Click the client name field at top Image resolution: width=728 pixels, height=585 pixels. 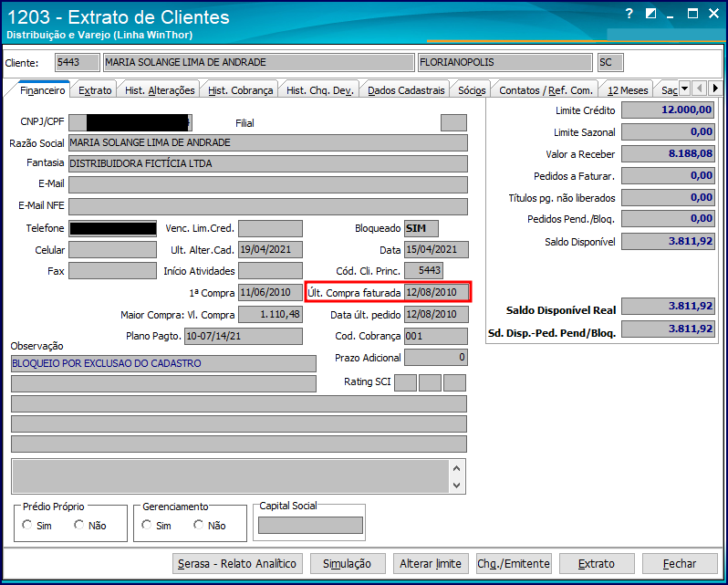[x=258, y=62]
